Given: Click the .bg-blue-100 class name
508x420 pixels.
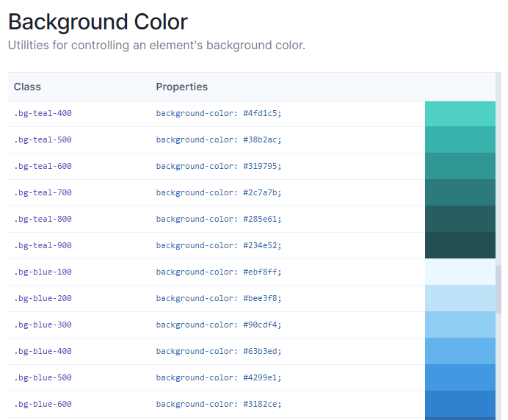Looking at the screenshot, I should (43, 272).
